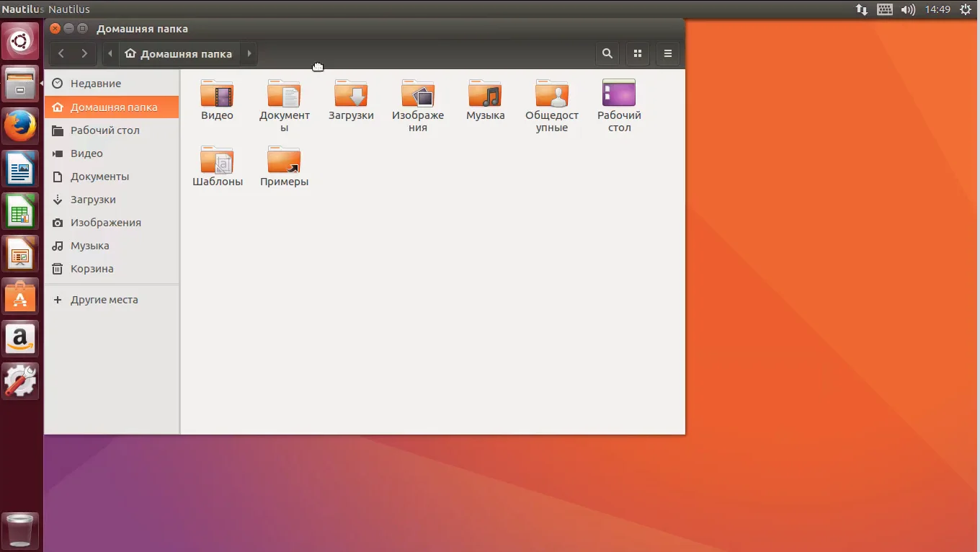Launch Firefox from the Ubuntu launcher

coord(20,127)
